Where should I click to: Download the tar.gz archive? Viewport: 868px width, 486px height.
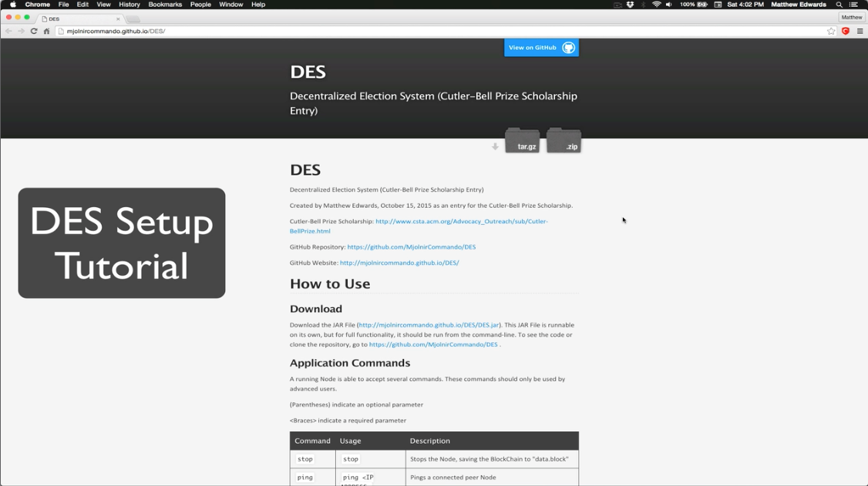523,142
